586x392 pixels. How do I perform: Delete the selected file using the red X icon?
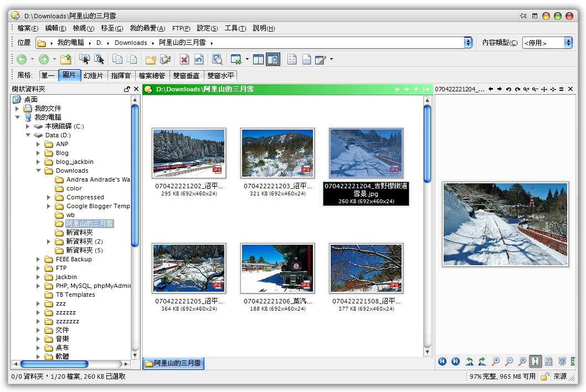coord(184,59)
